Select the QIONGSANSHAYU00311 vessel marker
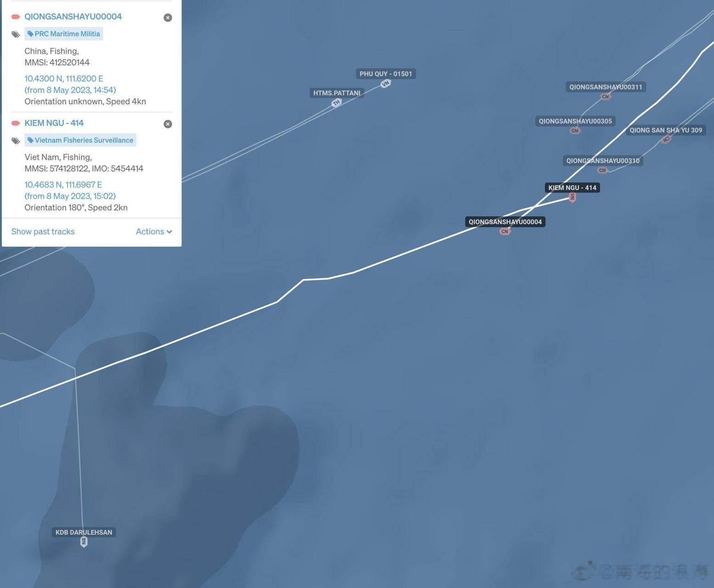 click(606, 96)
